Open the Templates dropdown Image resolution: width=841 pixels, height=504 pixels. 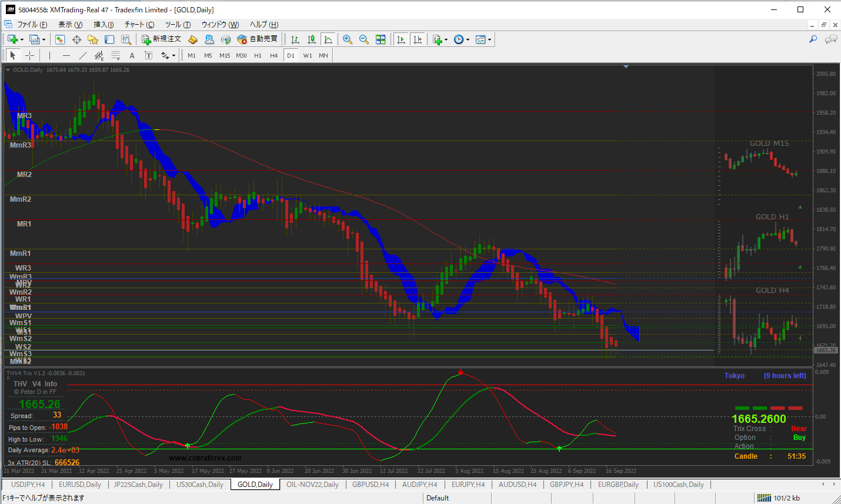click(483, 39)
